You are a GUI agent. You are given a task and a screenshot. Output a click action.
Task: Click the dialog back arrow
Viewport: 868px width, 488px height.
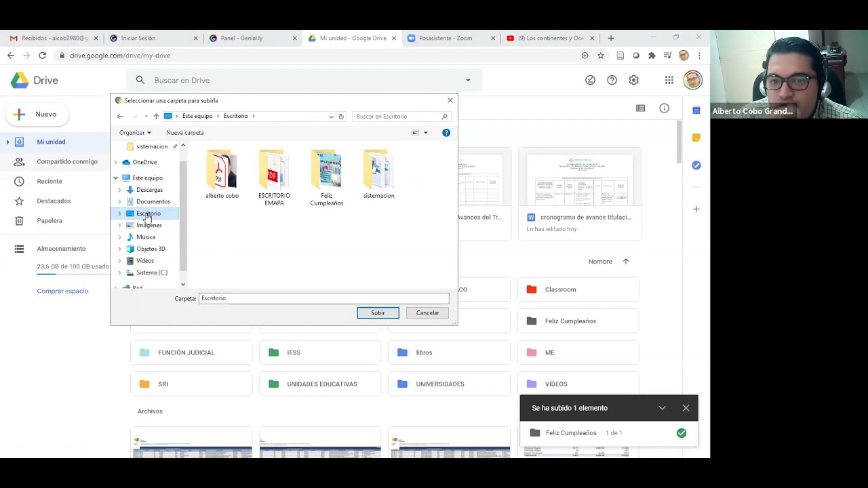[x=120, y=117]
